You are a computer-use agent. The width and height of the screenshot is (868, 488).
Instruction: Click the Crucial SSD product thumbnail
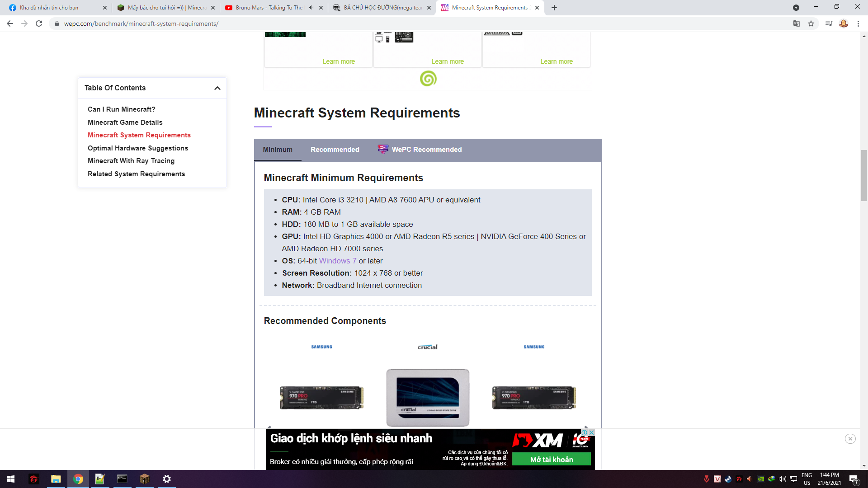(x=428, y=397)
